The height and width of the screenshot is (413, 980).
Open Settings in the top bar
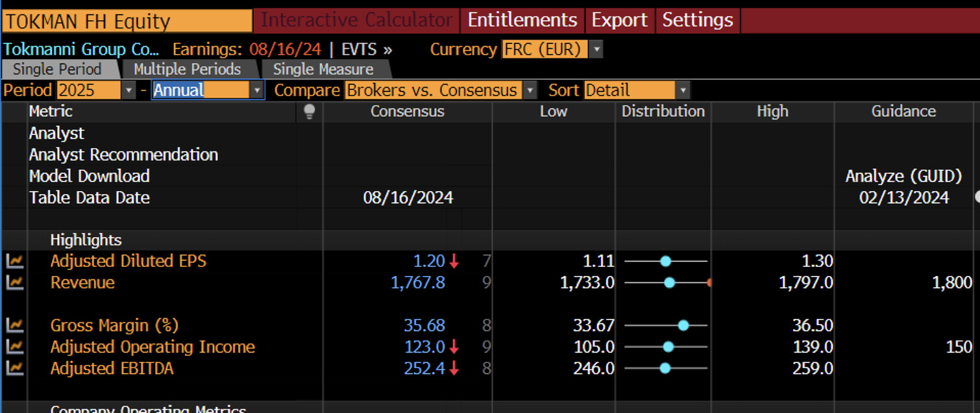[697, 20]
